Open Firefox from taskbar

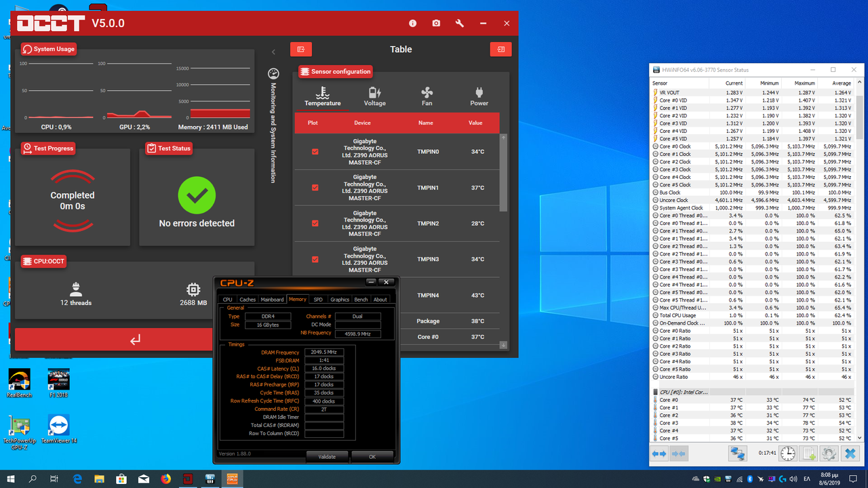pos(166,479)
